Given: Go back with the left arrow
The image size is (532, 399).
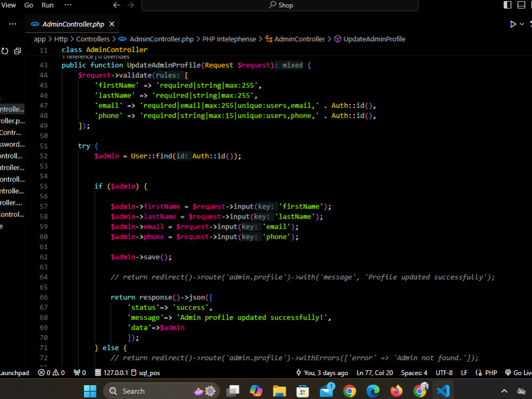Looking at the screenshot, I should coord(117,5).
